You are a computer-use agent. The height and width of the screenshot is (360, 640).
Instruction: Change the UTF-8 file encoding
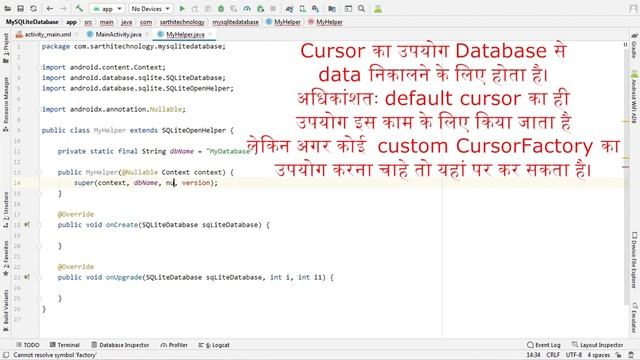[x=574, y=355]
